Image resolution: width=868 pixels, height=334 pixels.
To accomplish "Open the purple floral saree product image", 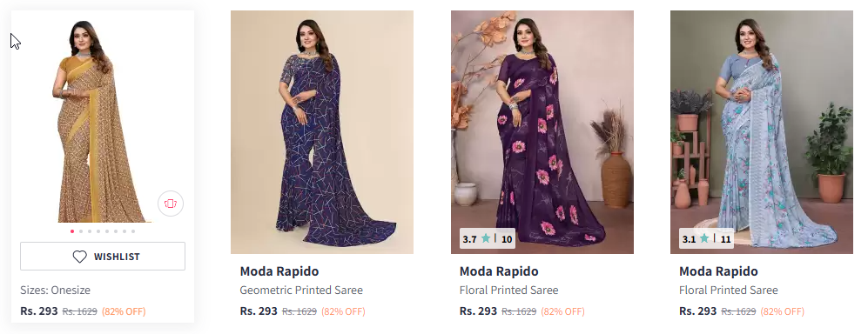I will (x=542, y=132).
